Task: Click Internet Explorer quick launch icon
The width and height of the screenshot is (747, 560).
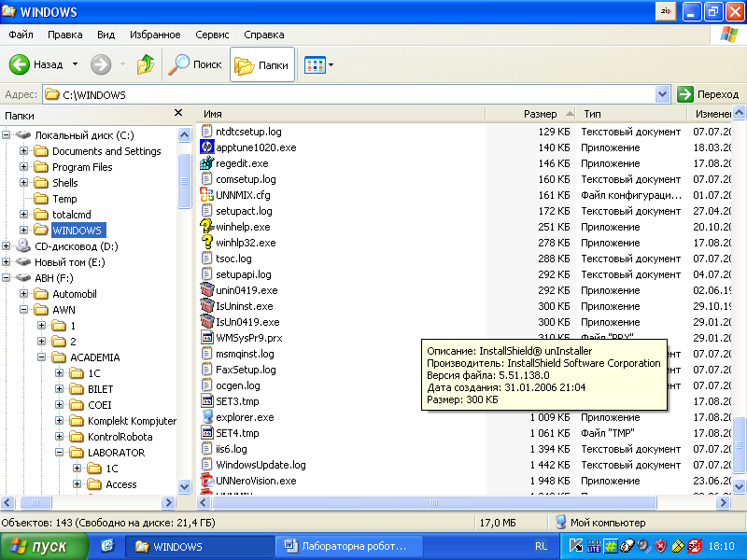Action: tap(107, 546)
